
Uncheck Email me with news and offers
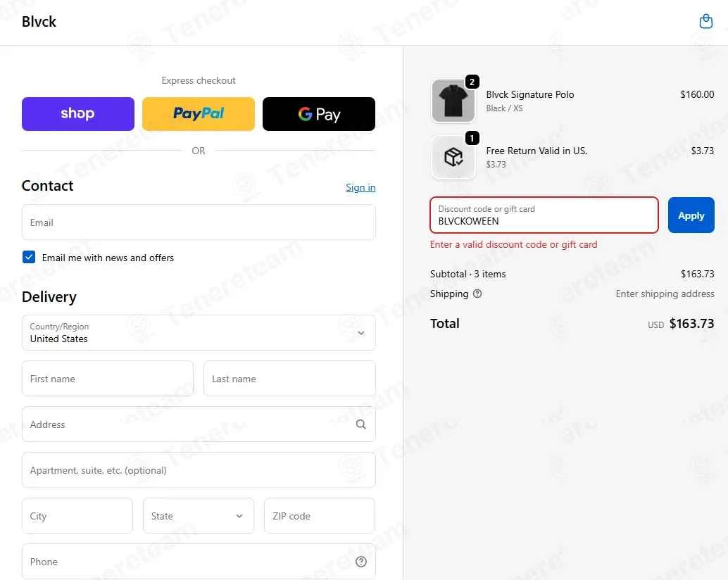(29, 257)
